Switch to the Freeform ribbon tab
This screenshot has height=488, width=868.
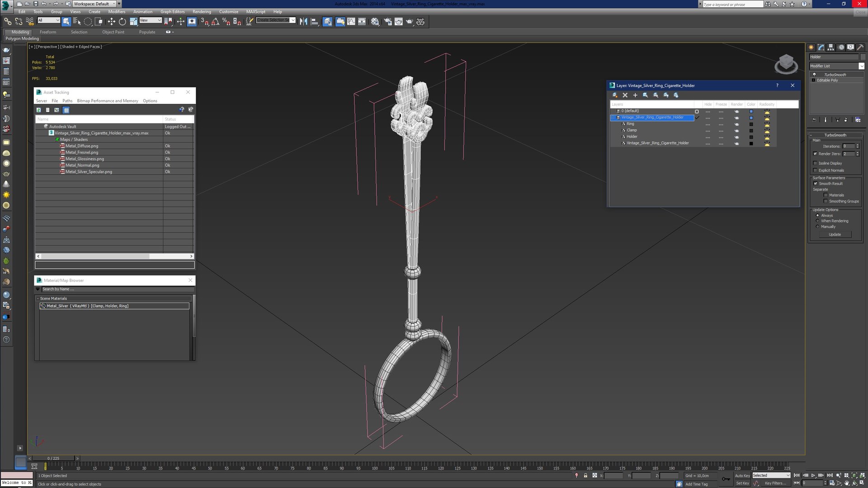pyautogui.click(x=48, y=32)
